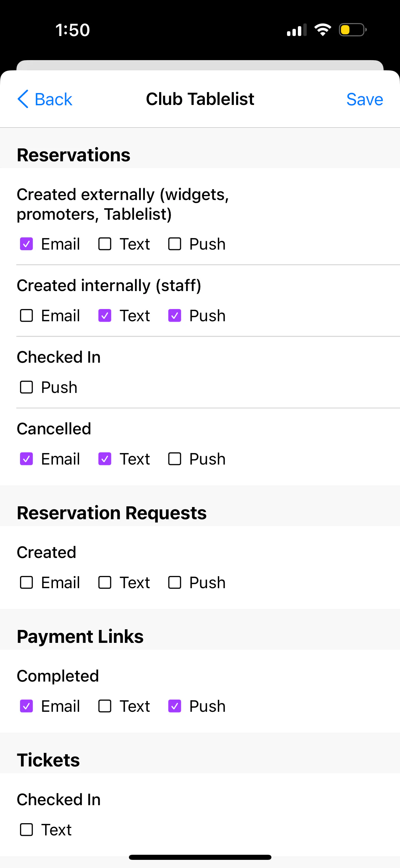The image size is (400, 868).
Task: Tap the back chevron arrow icon
Action: (23, 99)
